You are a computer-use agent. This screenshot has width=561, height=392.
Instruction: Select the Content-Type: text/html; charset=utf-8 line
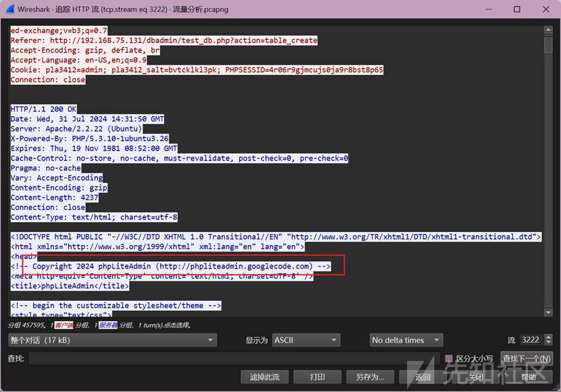94,217
